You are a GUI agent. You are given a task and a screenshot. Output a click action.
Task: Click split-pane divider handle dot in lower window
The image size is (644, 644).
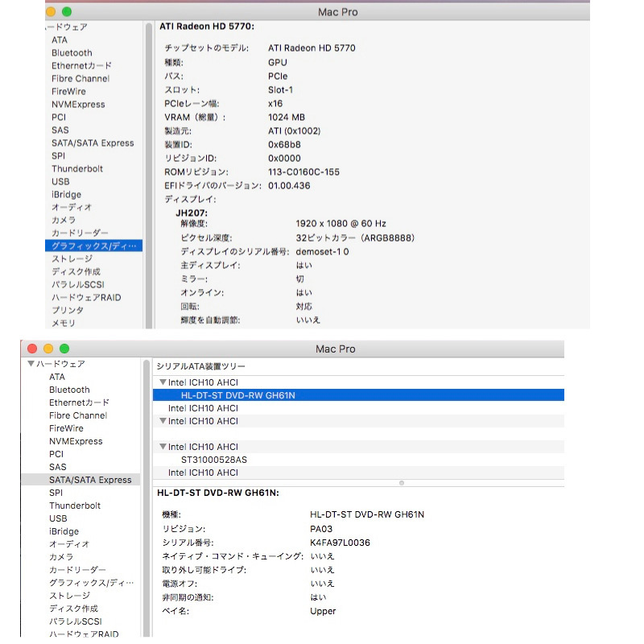click(402, 483)
